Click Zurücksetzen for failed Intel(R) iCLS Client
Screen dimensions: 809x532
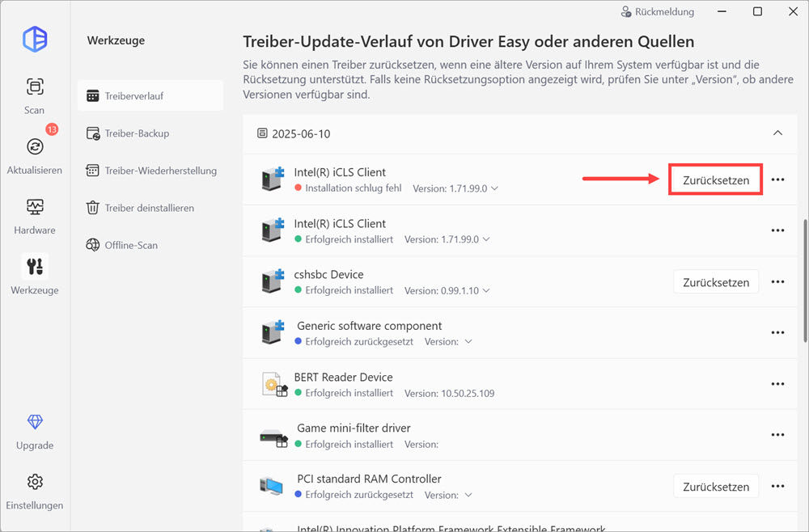tap(716, 180)
